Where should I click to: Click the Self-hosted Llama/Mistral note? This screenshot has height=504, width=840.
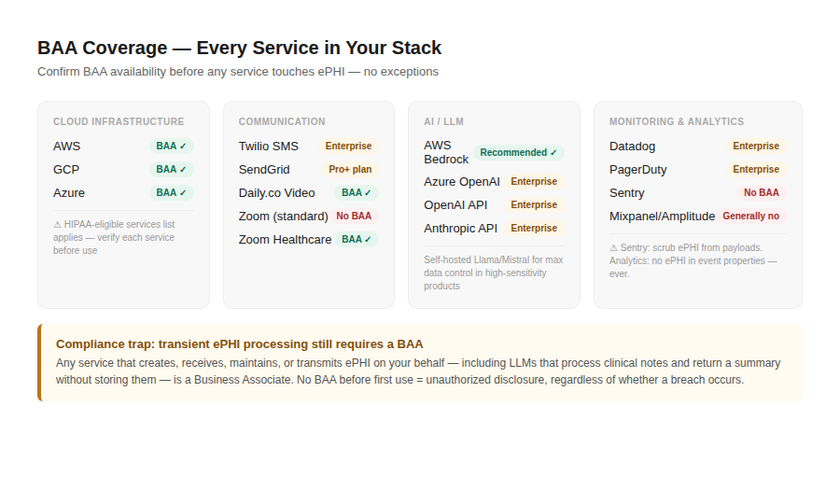tap(494, 273)
